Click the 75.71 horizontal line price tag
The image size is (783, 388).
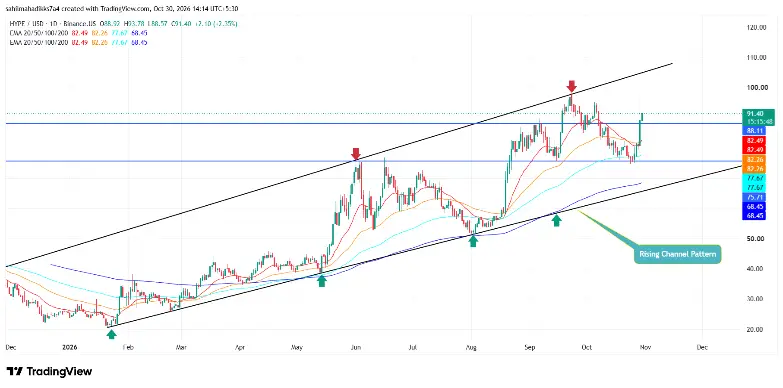(754, 197)
